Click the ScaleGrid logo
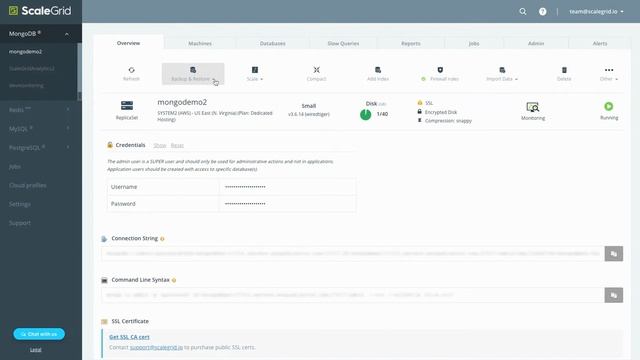 point(40,11)
